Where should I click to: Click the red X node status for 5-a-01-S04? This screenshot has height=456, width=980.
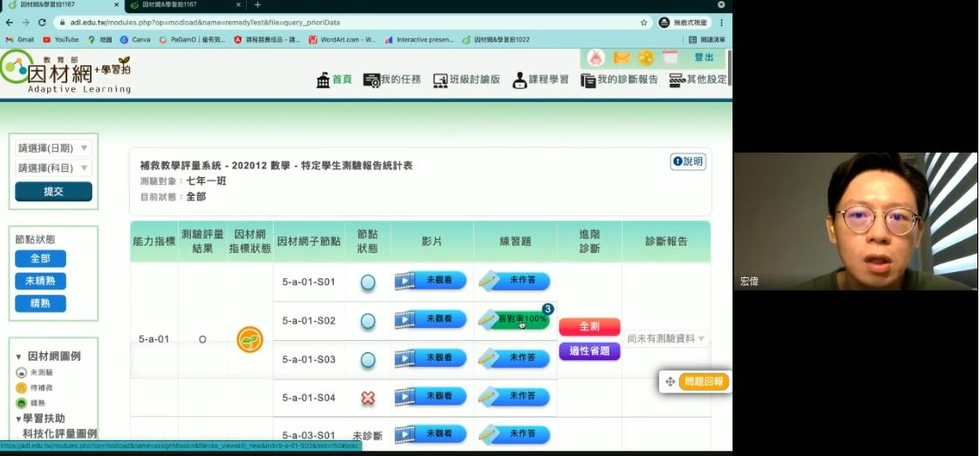click(368, 398)
